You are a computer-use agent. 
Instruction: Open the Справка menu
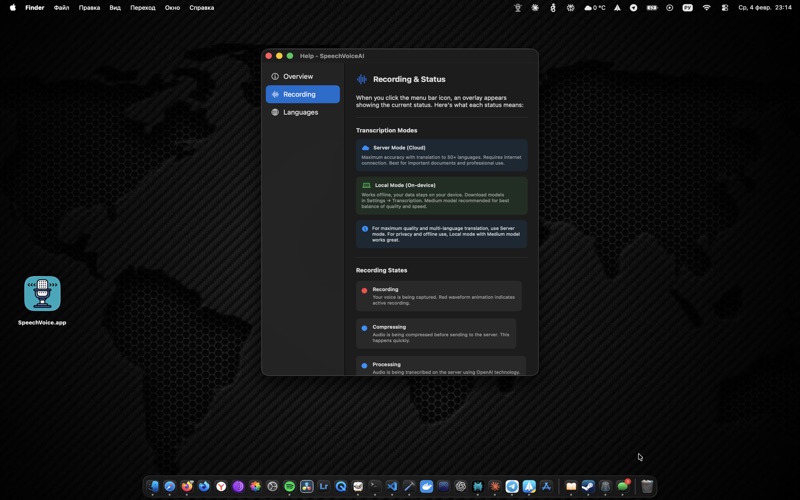(x=202, y=8)
